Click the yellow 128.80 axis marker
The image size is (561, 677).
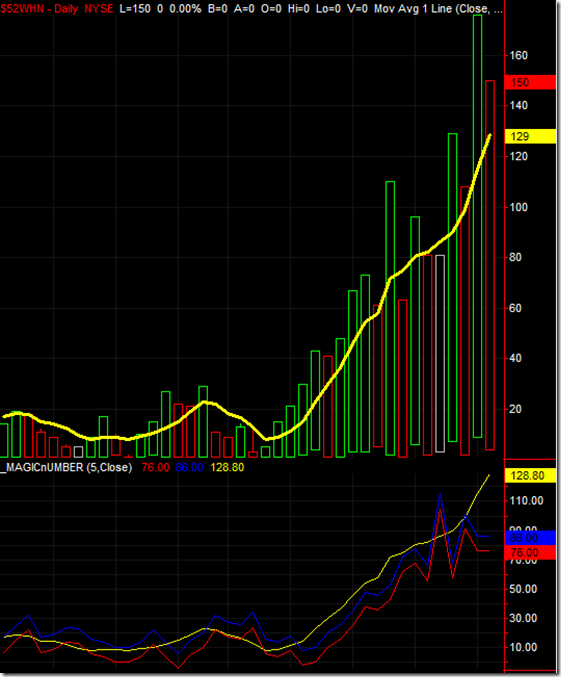(x=530, y=475)
